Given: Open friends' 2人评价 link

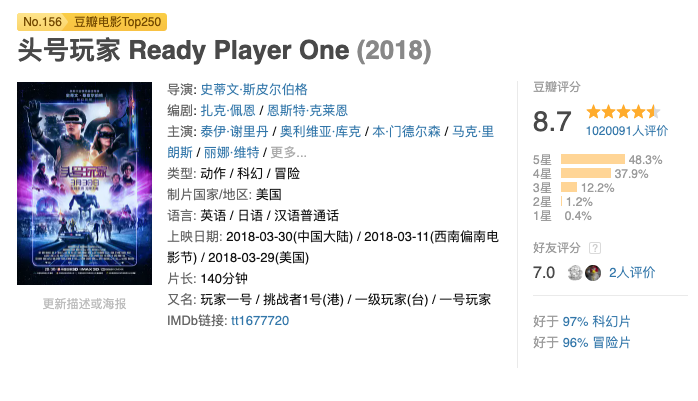Looking at the screenshot, I should pos(632,272).
